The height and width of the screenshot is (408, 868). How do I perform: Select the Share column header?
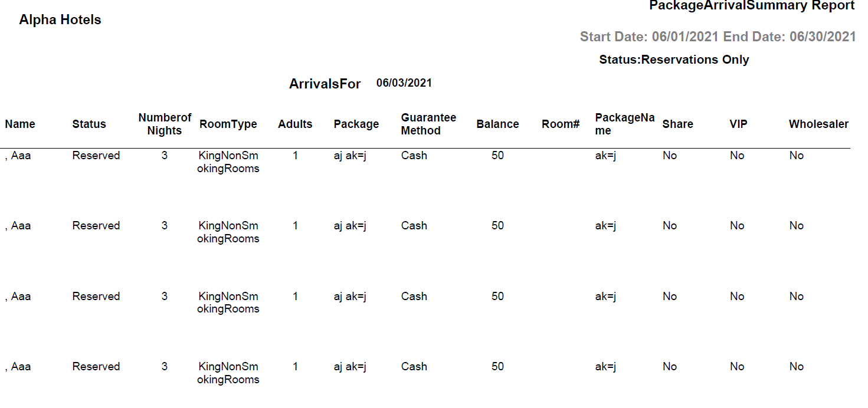pyautogui.click(x=677, y=124)
